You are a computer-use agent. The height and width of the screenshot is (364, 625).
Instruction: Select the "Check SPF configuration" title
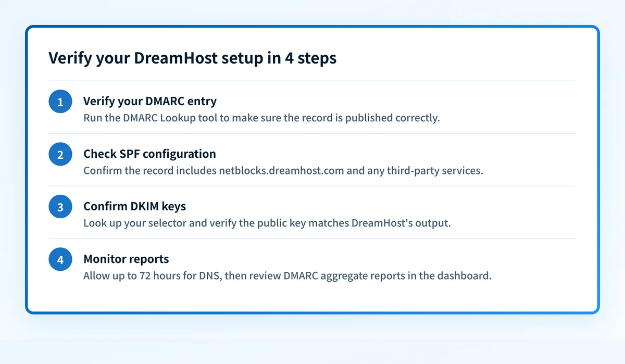pyautogui.click(x=149, y=154)
